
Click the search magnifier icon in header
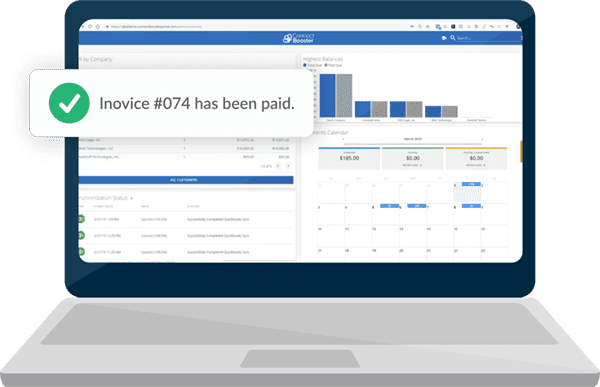pos(453,38)
